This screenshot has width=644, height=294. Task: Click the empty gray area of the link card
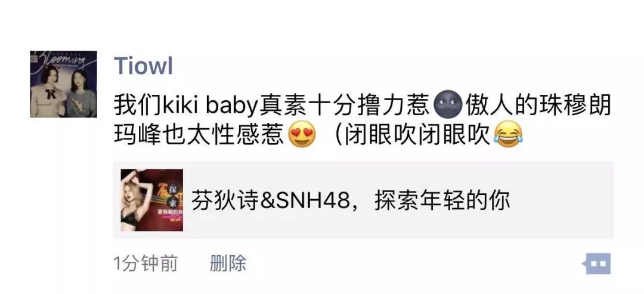click(563, 200)
